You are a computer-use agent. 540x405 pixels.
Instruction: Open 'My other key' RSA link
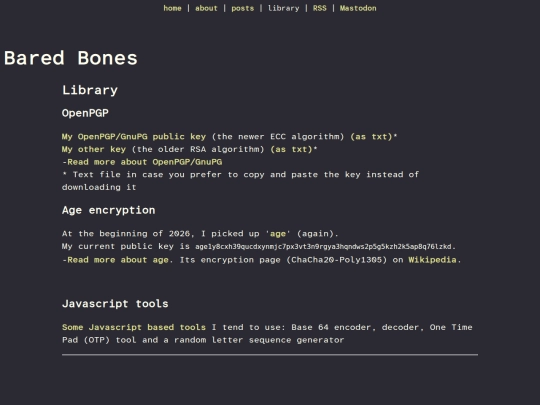[94, 149]
